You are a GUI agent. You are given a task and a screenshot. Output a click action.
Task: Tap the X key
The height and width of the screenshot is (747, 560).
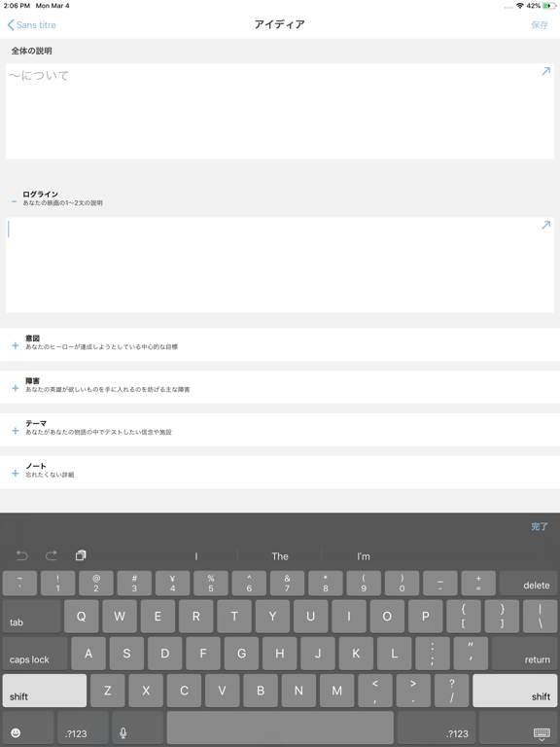pyautogui.click(x=146, y=691)
